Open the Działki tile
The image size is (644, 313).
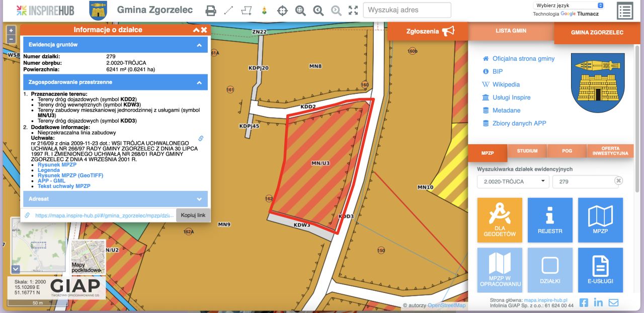(550, 270)
